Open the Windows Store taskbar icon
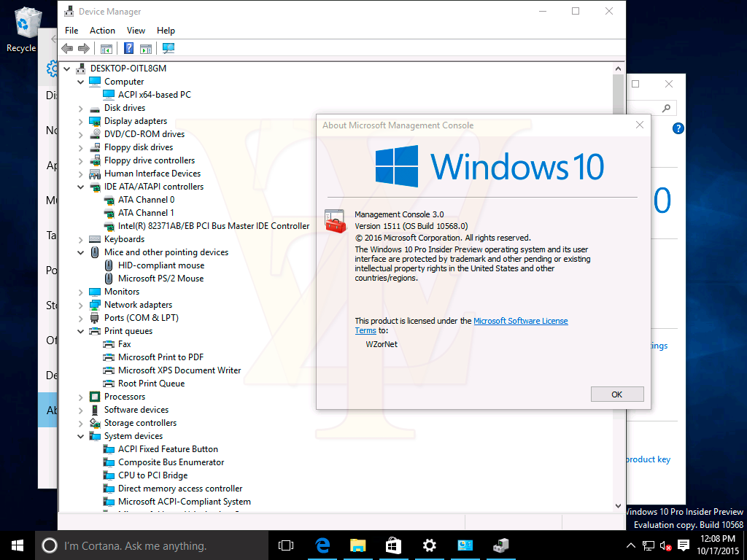The image size is (747, 560). click(393, 545)
